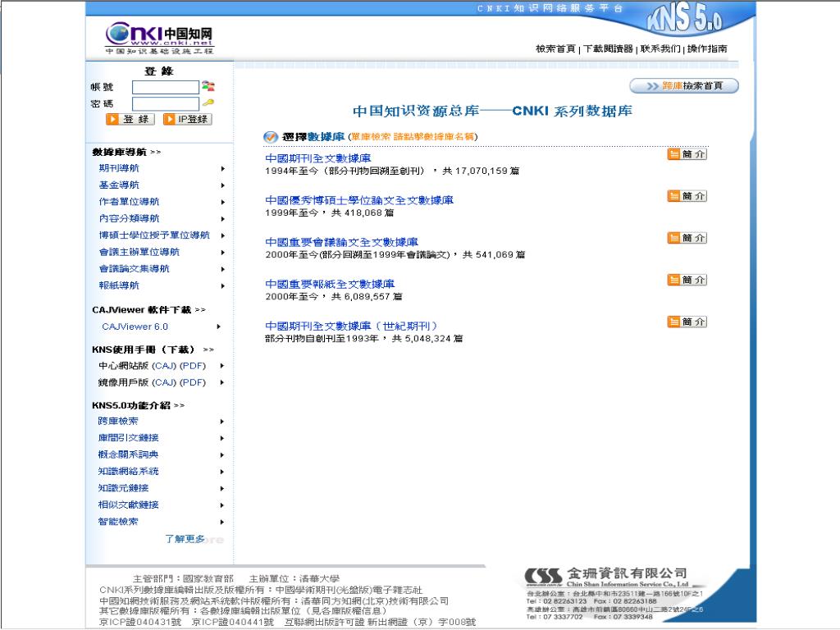Open 知識網絡系統 feature introduction
840x630 pixels.
pos(128,472)
